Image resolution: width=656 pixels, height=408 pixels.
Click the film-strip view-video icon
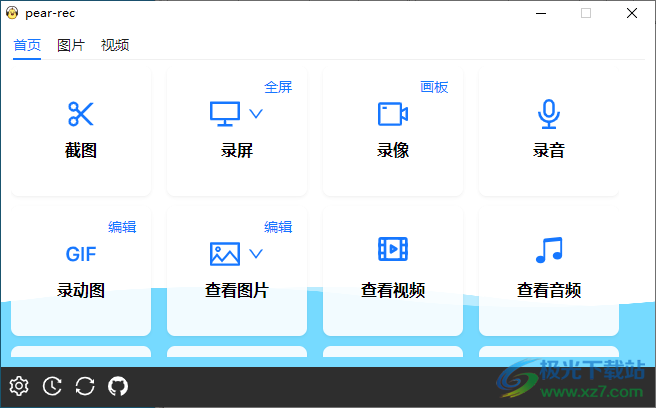[393, 249]
